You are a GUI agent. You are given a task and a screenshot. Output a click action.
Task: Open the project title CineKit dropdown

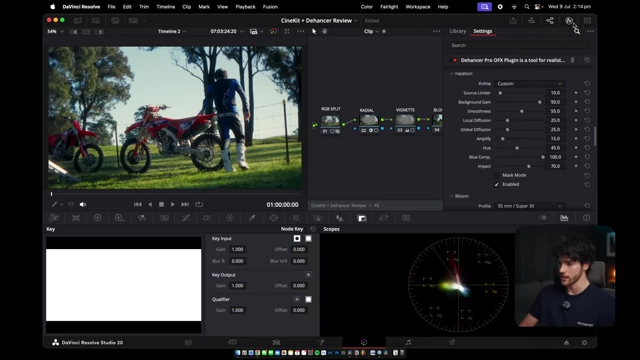pos(319,20)
